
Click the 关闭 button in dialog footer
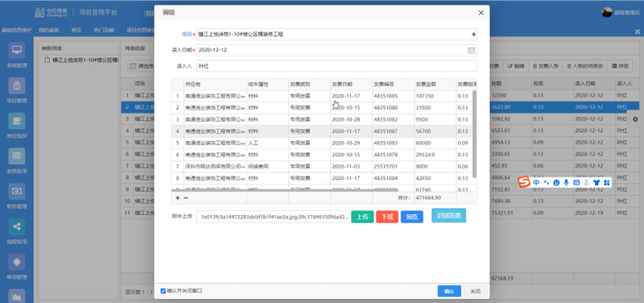pos(476,291)
